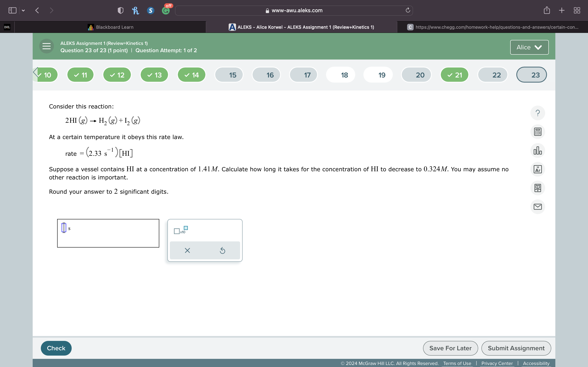Open the Alice account dropdown

529,47
